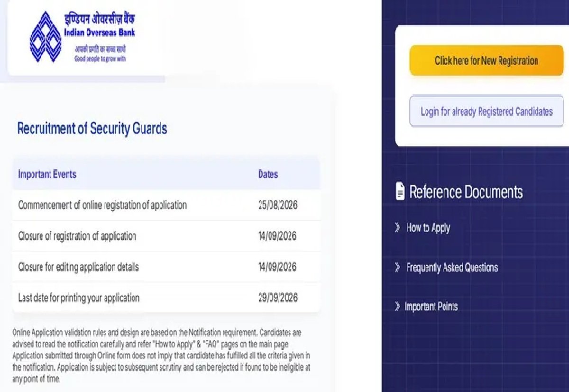This screenshot has height=392, width=569.
Task: Click the chevron beside Frequently Asked Questions
Action: [397, 267]
